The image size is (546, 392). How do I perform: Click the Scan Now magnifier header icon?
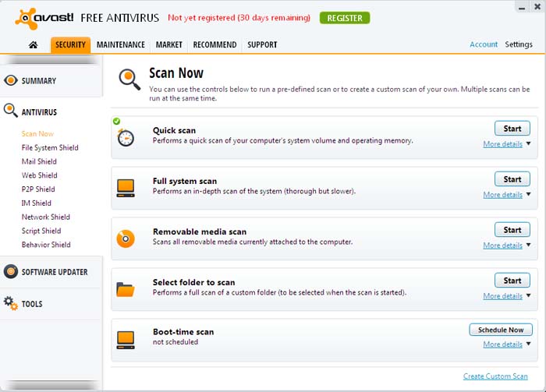tap(129, 79)
